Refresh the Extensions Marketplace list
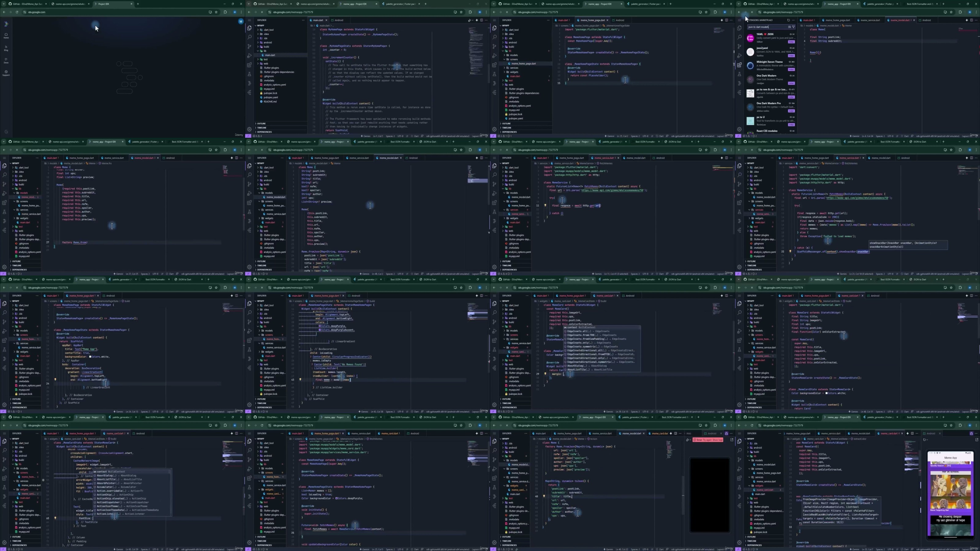 tap(789, 20)
